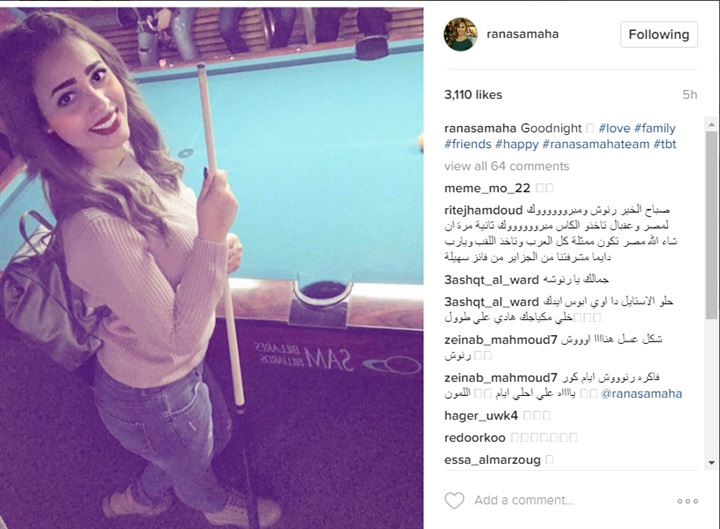Expand view all 64 comments
Image resolution: width=720 pixels, height=529 pixels.
(x=506, y=166)
